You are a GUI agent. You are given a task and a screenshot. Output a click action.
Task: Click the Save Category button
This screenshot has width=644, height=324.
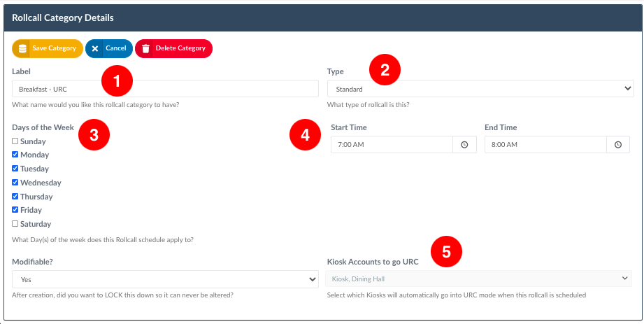[48, 48]
